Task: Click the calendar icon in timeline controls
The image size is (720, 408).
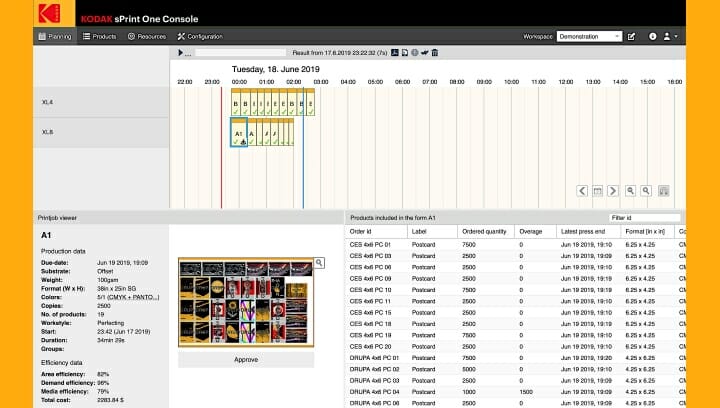Action: click(x=597, y=191)
